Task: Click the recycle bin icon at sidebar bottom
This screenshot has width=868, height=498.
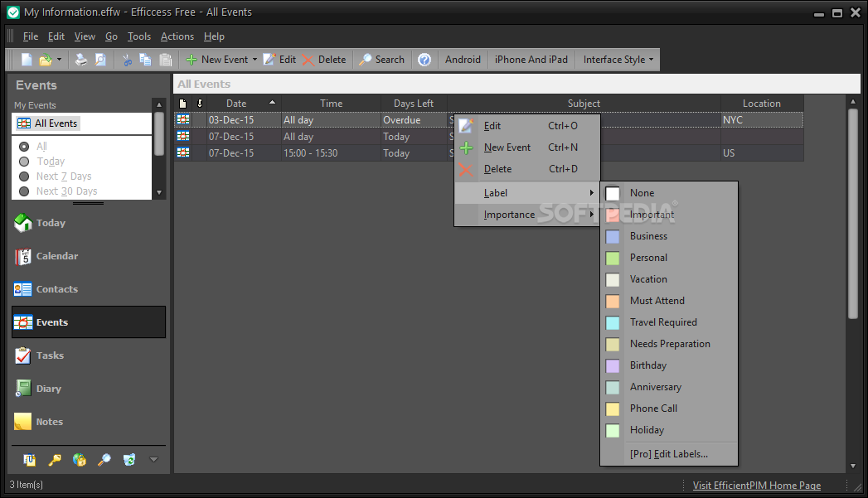Action: tap(129, 460)
